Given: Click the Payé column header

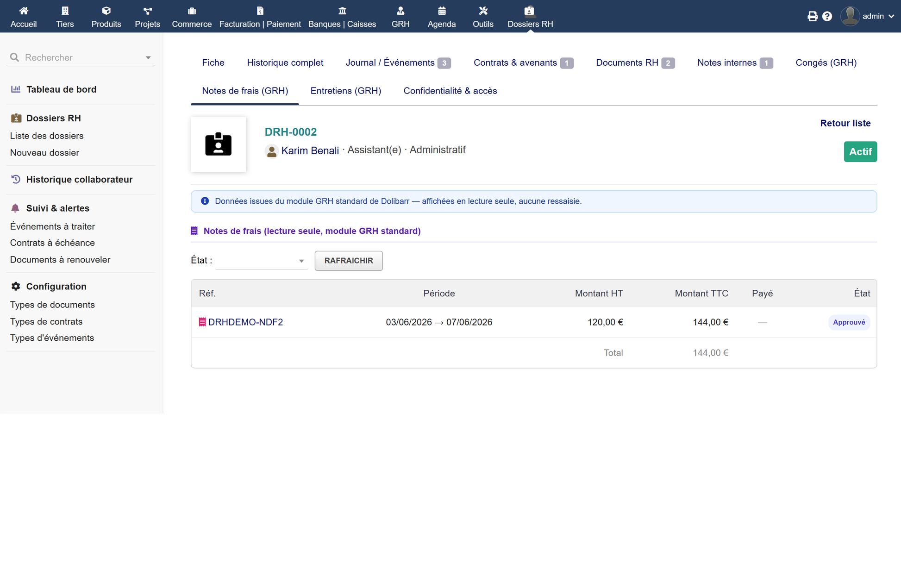Looking at the screenshot, I should pos(762,293).
